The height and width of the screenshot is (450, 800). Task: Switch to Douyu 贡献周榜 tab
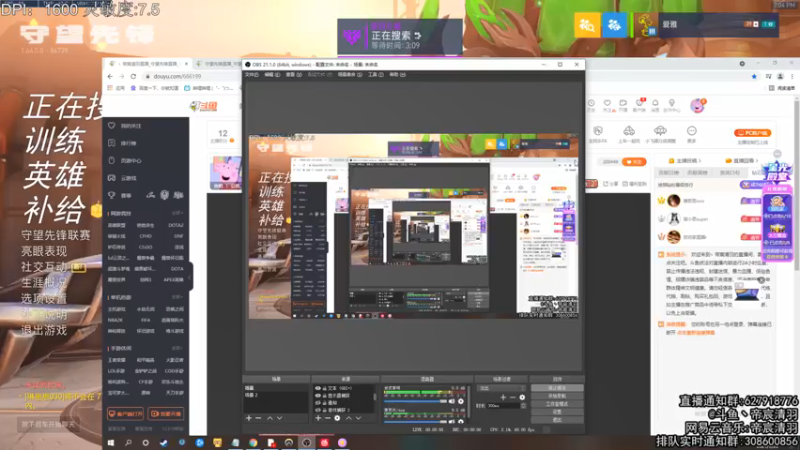coord(697,172)
